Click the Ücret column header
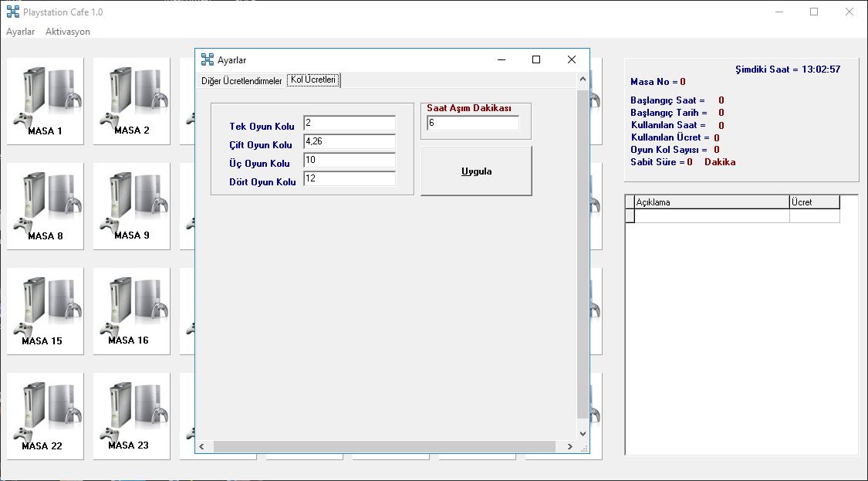The height and width of the screenshot is (481, 868). click(814, 202)
